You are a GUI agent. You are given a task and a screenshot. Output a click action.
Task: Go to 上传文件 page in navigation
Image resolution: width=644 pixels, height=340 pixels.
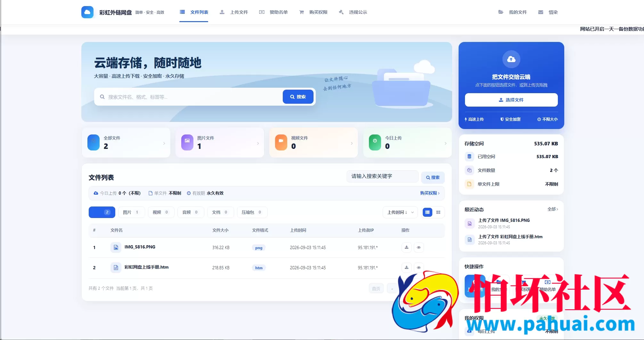tap(234, 12)
